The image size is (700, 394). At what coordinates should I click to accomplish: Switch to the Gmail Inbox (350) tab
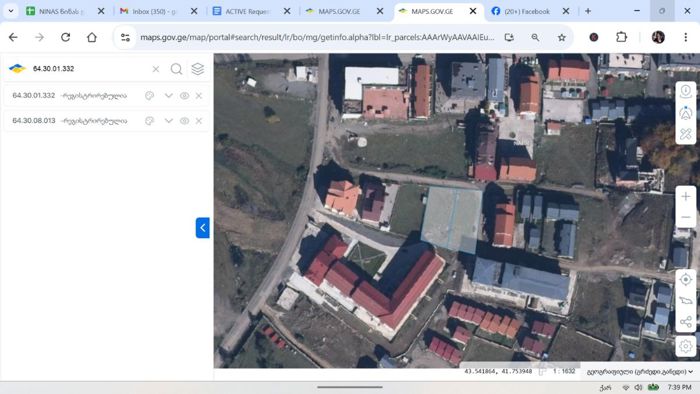[x=154, y=11]
